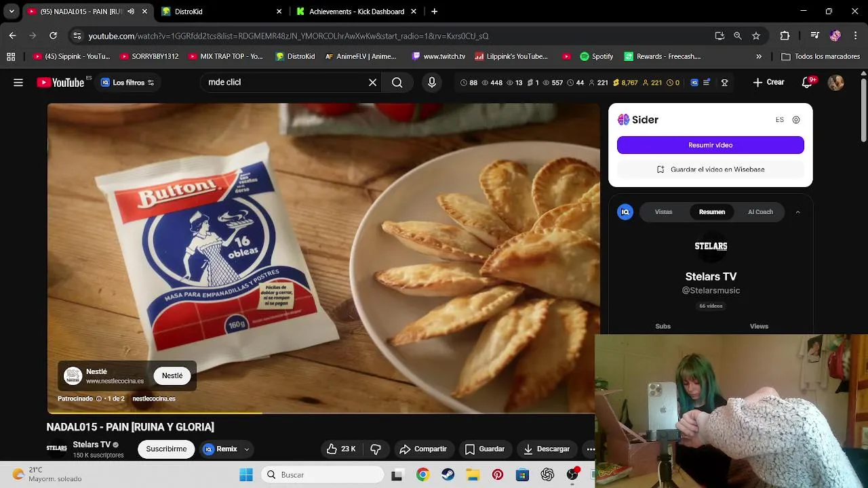Image resolution: width=868 pixels, height=488 pixels.
Task: Open the Spotify bookmark
Action: tap(597, 56)
